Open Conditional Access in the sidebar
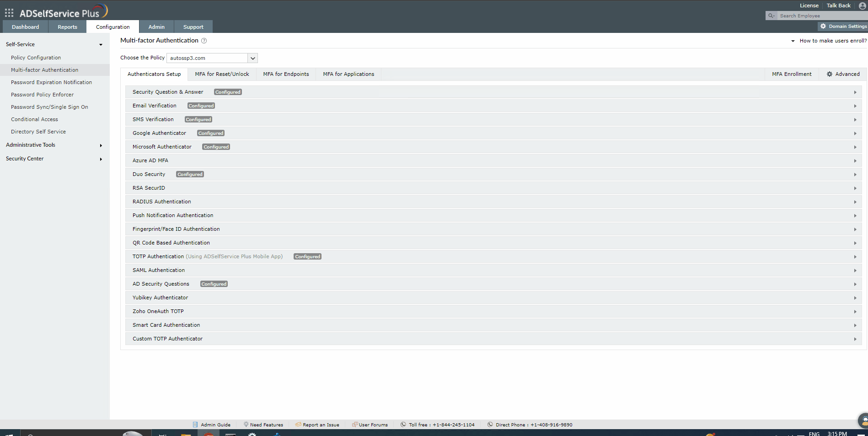Image resolution: width=868 pixels, height=436 pixels. tap(34, 119)
